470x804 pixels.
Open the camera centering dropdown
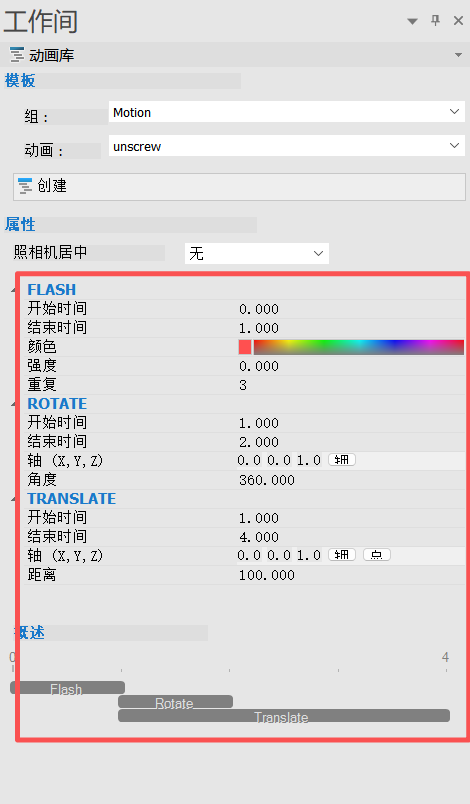(x=257, y=253)
